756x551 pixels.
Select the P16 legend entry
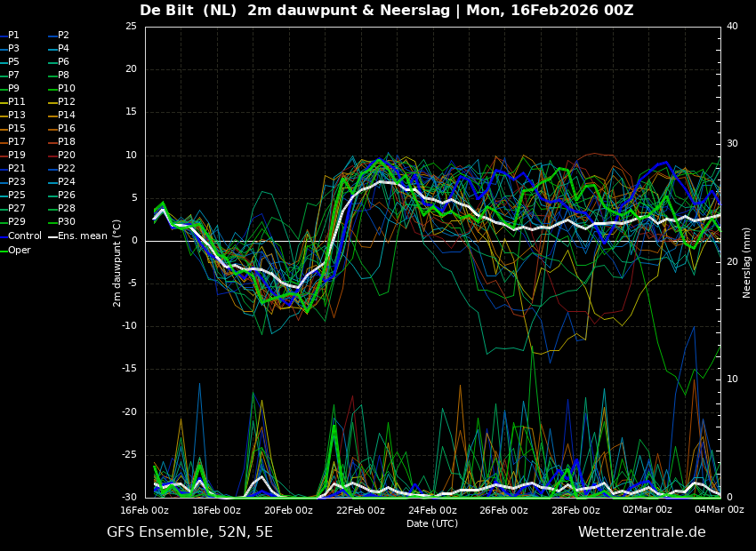pos(67,129)
